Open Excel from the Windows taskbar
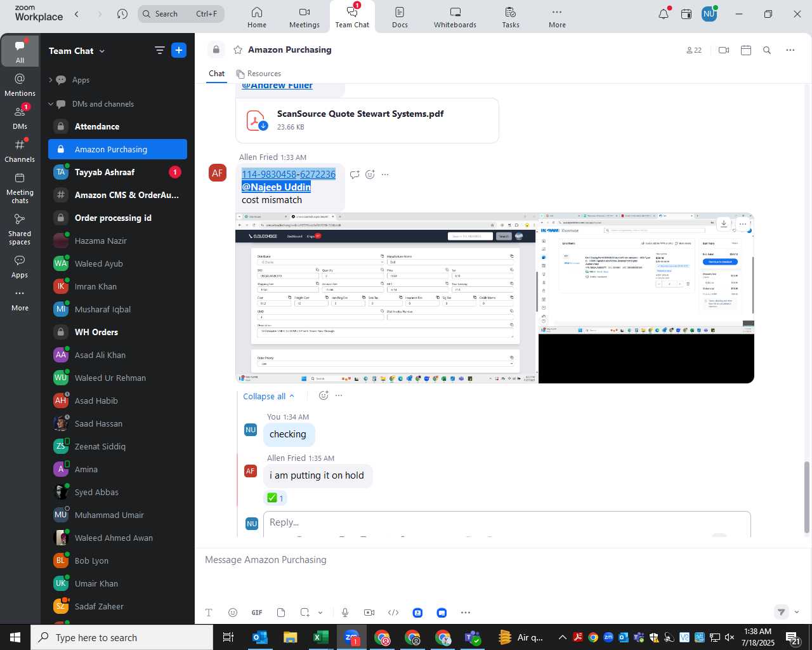Image resolution: width=812 pixels, height=650 pixels. [x=320, y=637]
